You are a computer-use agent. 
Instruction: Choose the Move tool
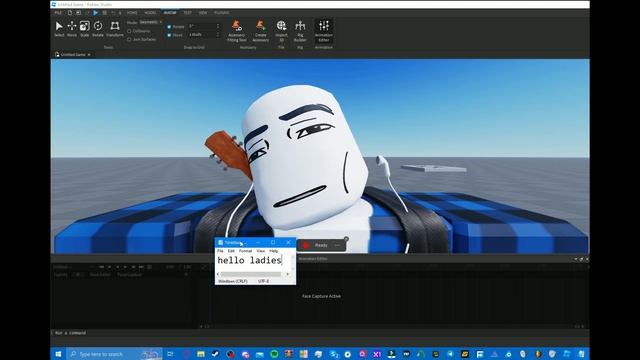(x=72, y=29)
